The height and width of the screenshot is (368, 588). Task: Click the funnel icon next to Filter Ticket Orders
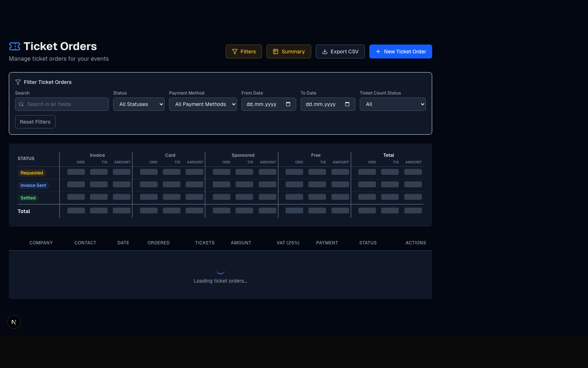pos(18,82)
